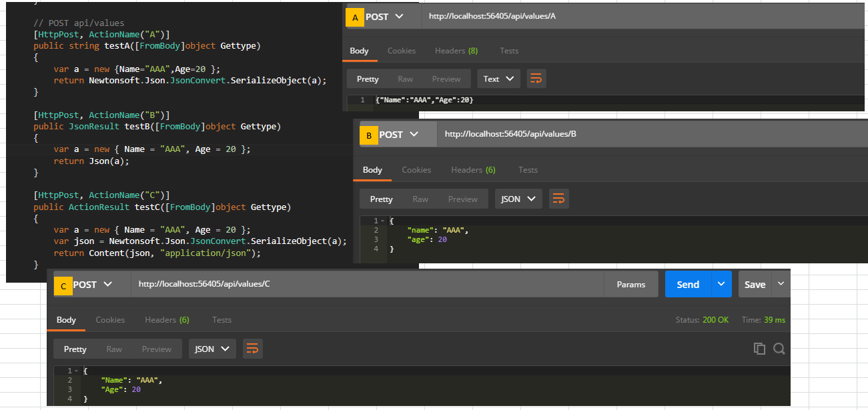Toggle line wrap in request A response

[536, 79]
